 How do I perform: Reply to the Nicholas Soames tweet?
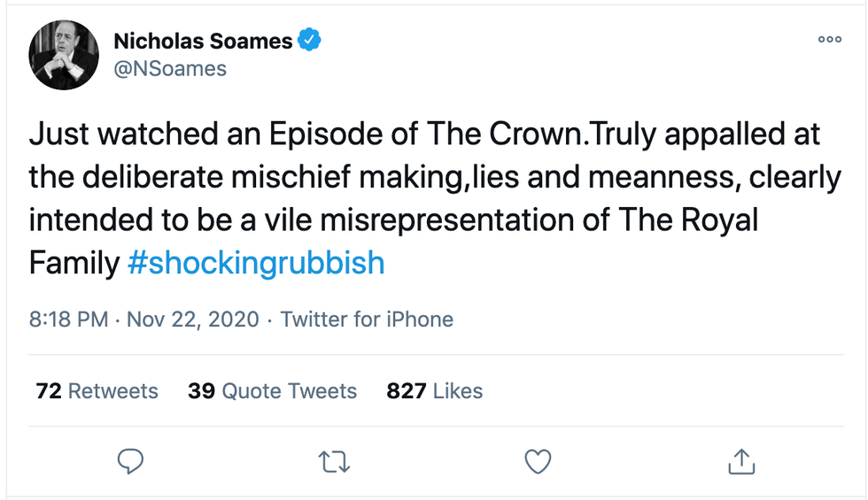(x=130, y=461)
